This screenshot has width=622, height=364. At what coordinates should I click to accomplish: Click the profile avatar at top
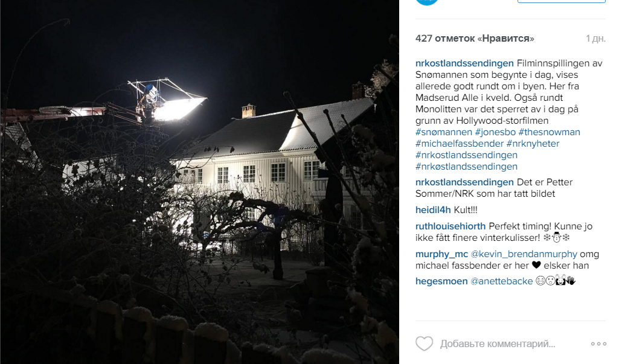point(427,2)
